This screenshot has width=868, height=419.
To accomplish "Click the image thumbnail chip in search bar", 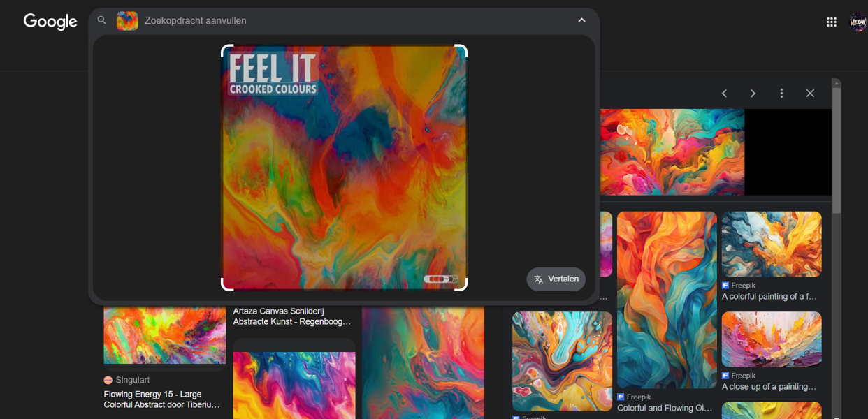I will [127, 21].
